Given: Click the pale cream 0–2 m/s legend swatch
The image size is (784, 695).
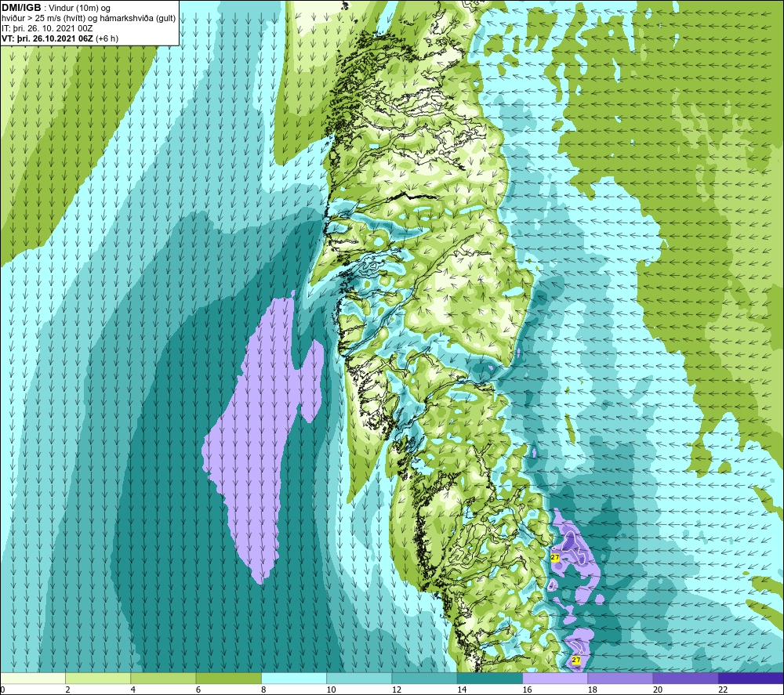Looking at the screenshot, I should pos(33,678).
